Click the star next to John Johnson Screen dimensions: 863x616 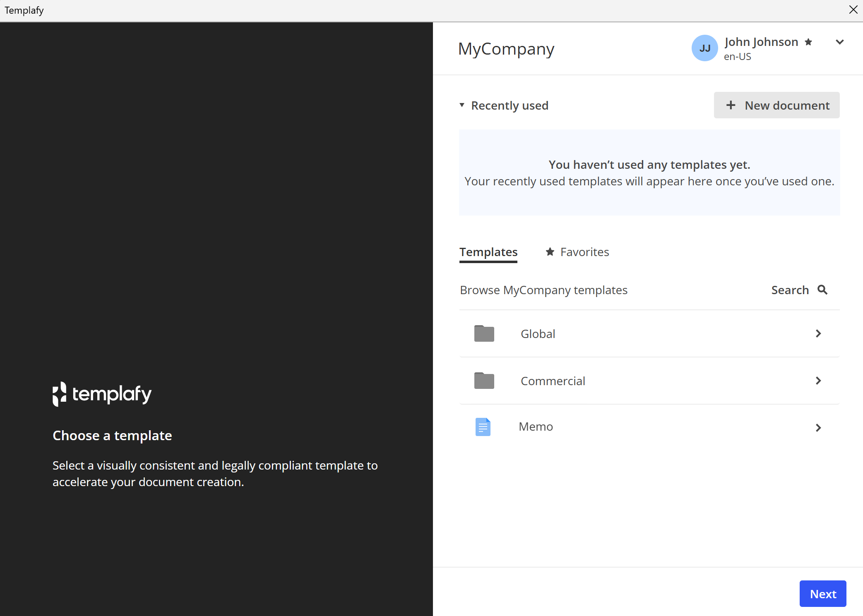(808, 42)
